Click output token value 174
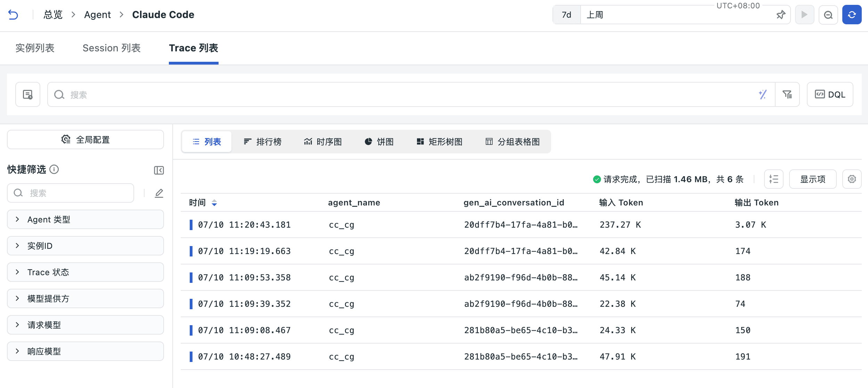This screenshot has width=868, height=388. (x=743, y=251)
